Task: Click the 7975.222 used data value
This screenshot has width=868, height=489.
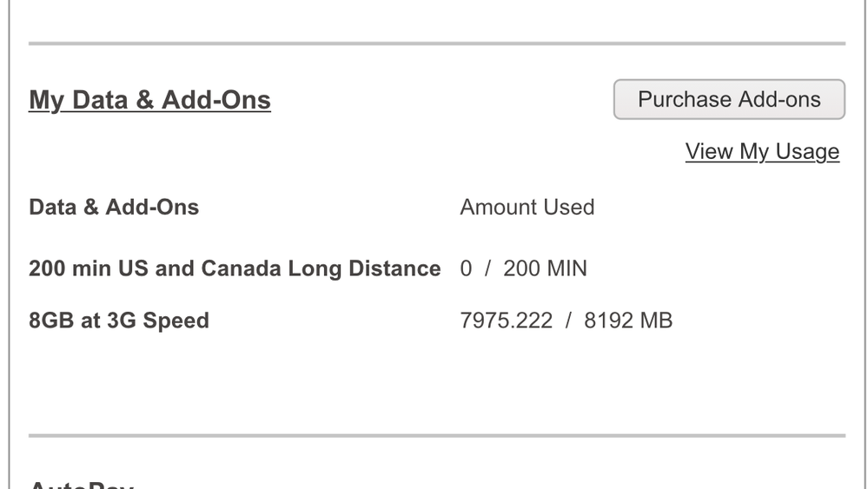Action: point(506,320)
